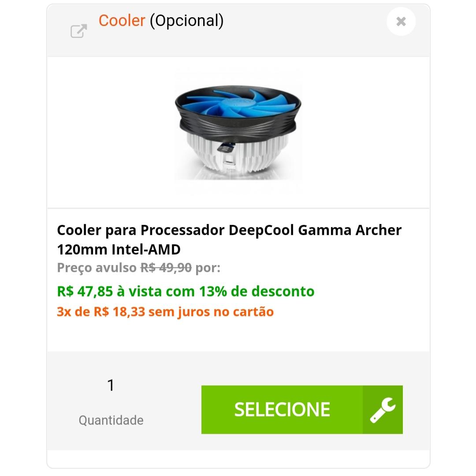Image resolution: width=476 pixels, height=476 pixels.
Task: Click the wrench icon on the green button
Action: 383,409
